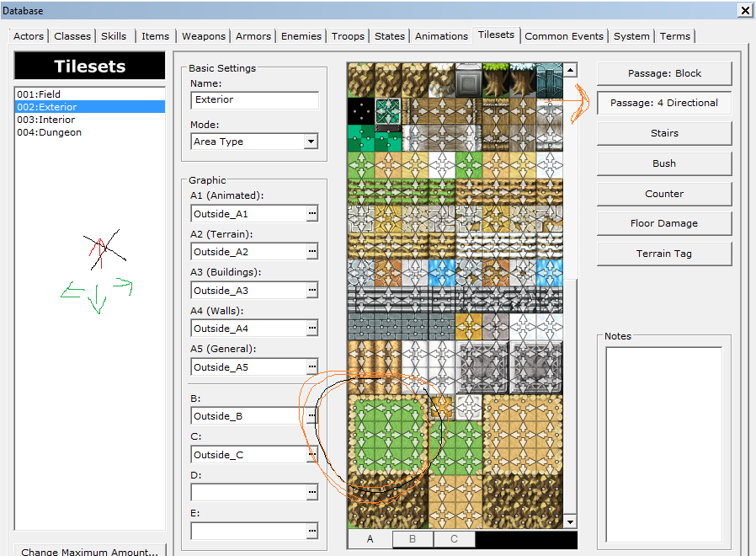This screenshot has height=556, width=756.
Task: Select tileset 001:Field
Action: point(90,94)
